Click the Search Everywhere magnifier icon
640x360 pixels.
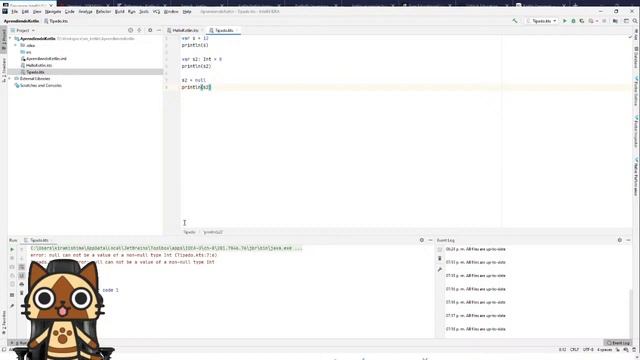[x=635, y=21]
